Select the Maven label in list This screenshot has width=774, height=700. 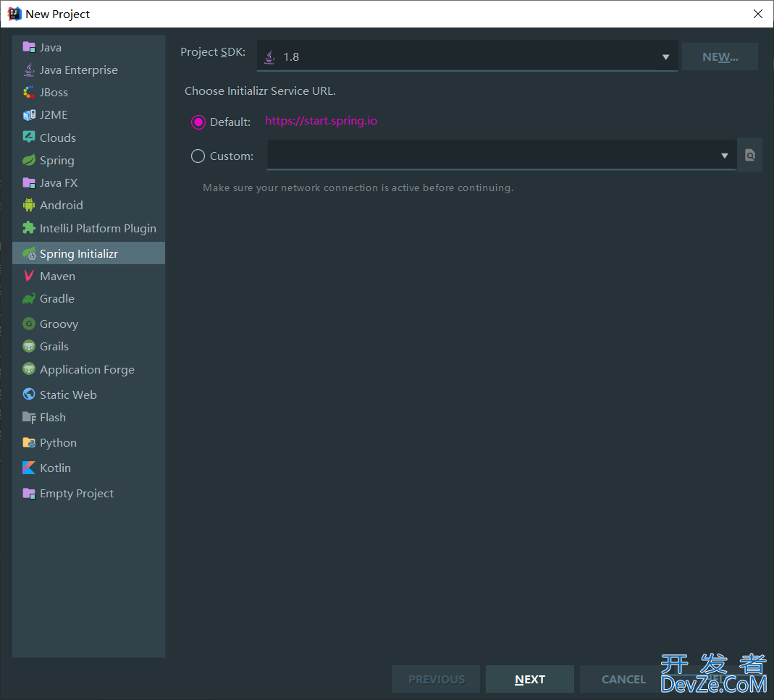(x=57, y=276)
